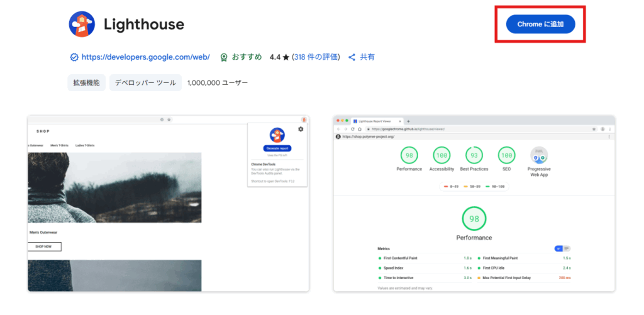Click the おすすめ featured badge icon
The width and height of the screenshot is (644, 315).
pos(224,57)
